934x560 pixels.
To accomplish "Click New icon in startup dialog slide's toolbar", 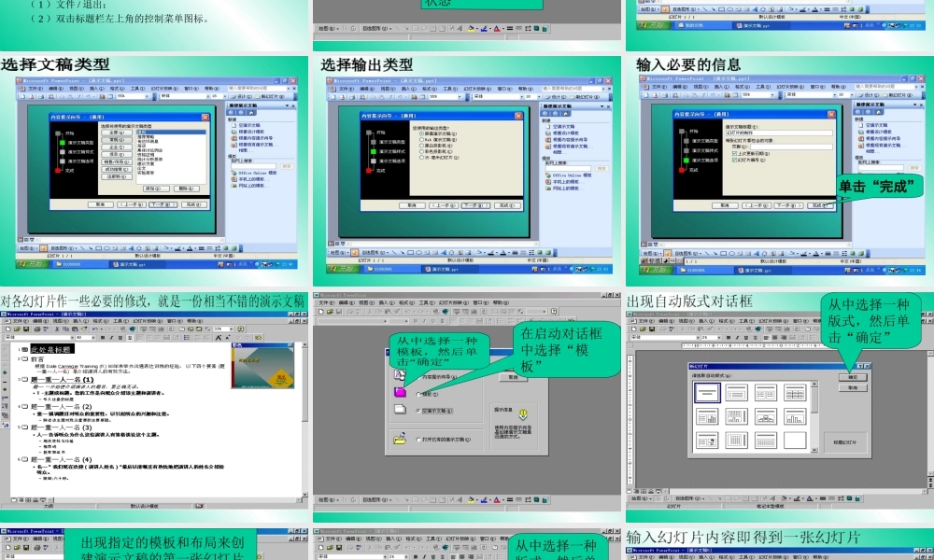I will [x=321, y=311].
